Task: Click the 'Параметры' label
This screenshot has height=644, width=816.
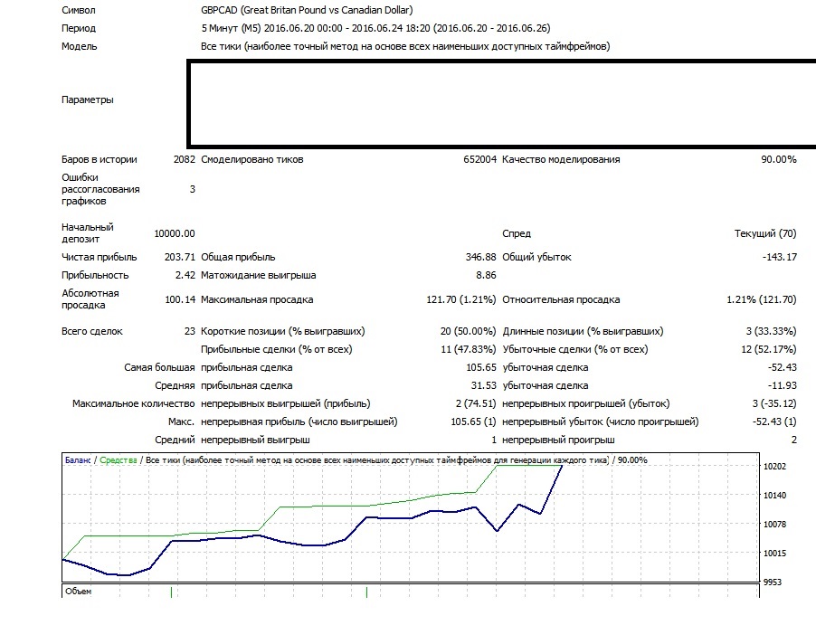Action: [x=88, y=99]
